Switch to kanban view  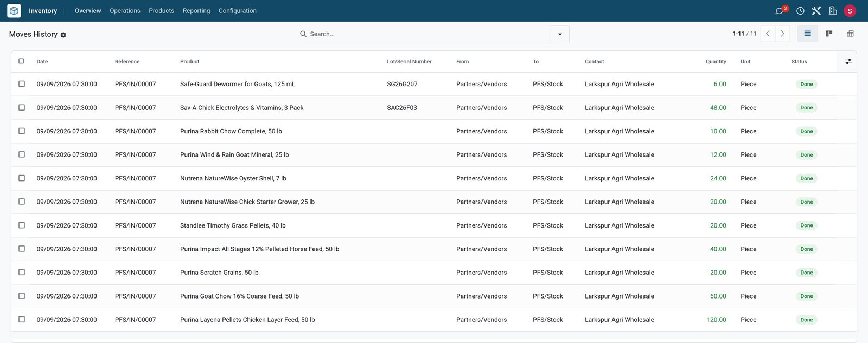pyautogui.click(x=829, y=34)
